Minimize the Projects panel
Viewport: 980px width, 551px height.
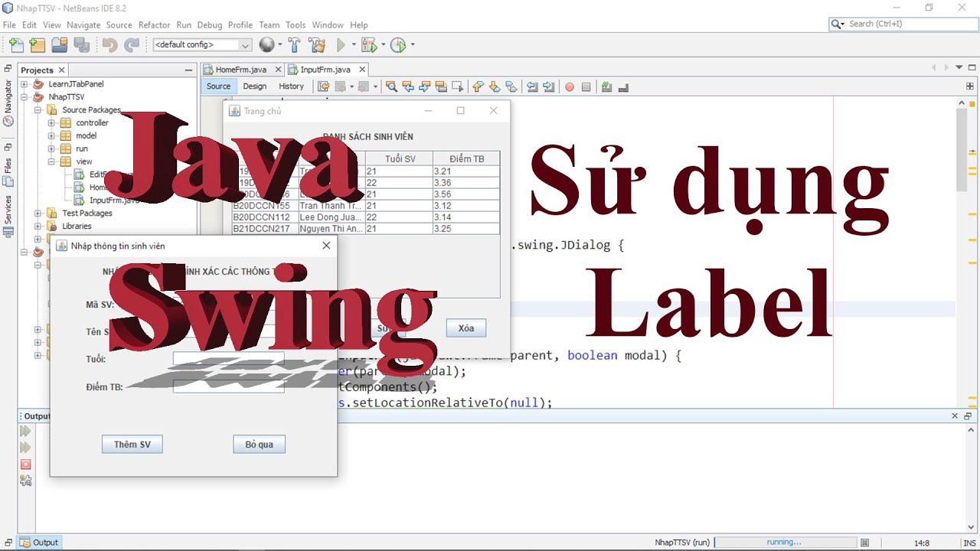pyautogui.click(x=188, y=70)
